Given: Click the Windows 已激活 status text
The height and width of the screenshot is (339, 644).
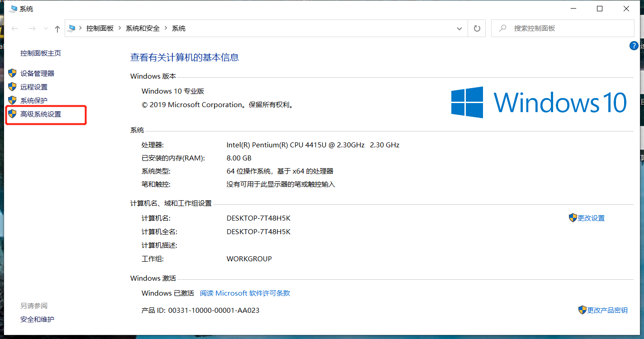Looking at the screenshot, I should tap(168, 293).
